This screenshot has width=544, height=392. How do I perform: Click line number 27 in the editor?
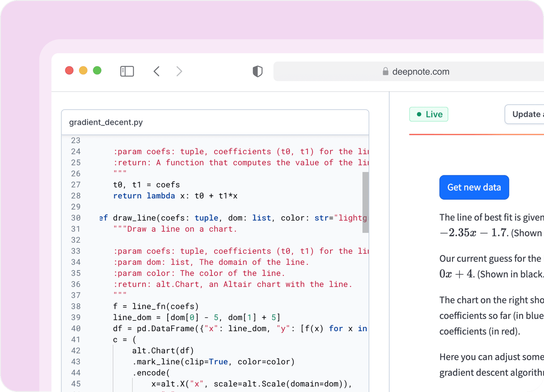click(x=76, y=185)
